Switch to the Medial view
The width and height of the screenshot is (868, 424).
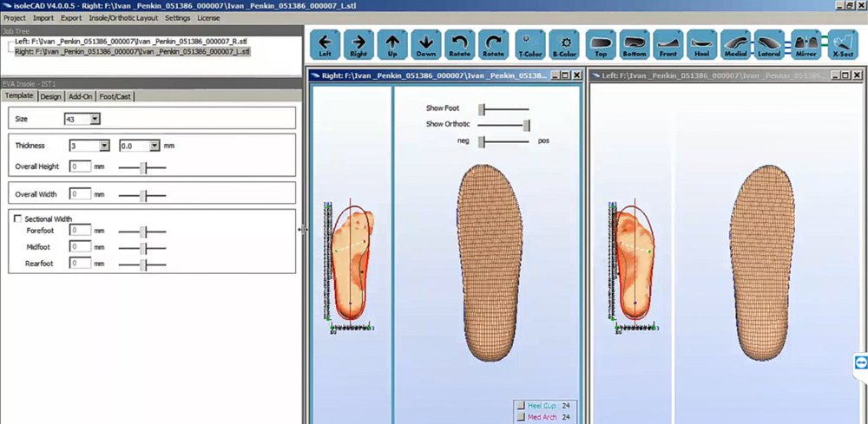(x=735, y=43)
